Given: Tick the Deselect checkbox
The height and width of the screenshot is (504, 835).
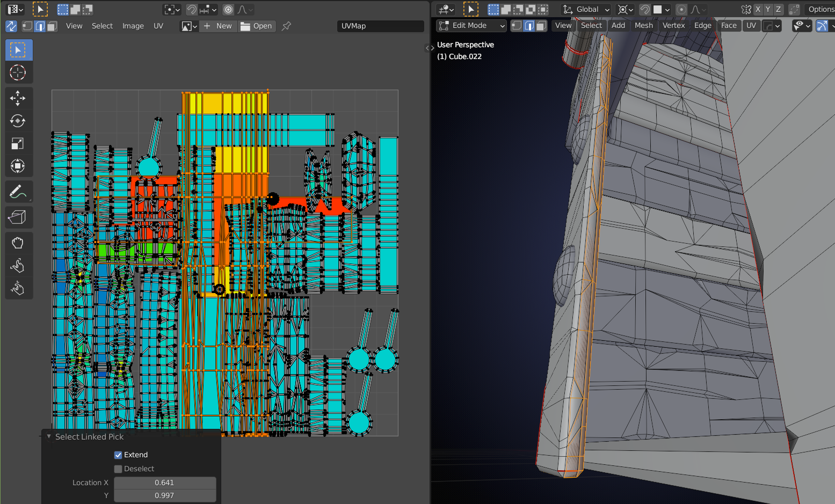Looking at the screenshot, I should [x=118, y=469].
